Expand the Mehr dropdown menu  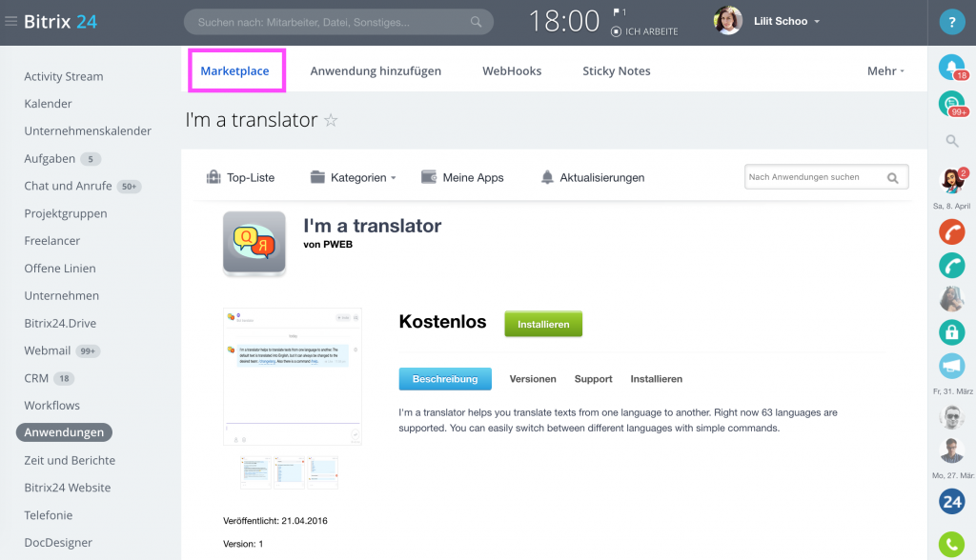coord(885,70)
